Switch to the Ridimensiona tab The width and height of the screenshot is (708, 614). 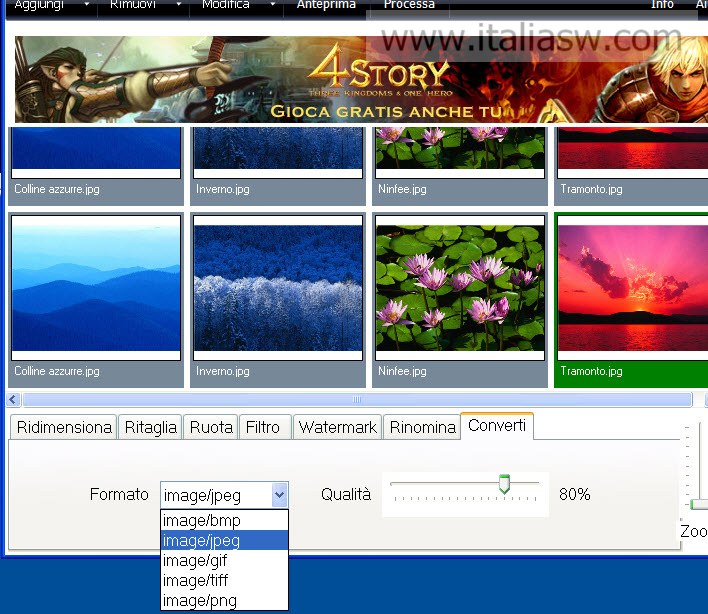pyautogui.click(x=64, y=427)
